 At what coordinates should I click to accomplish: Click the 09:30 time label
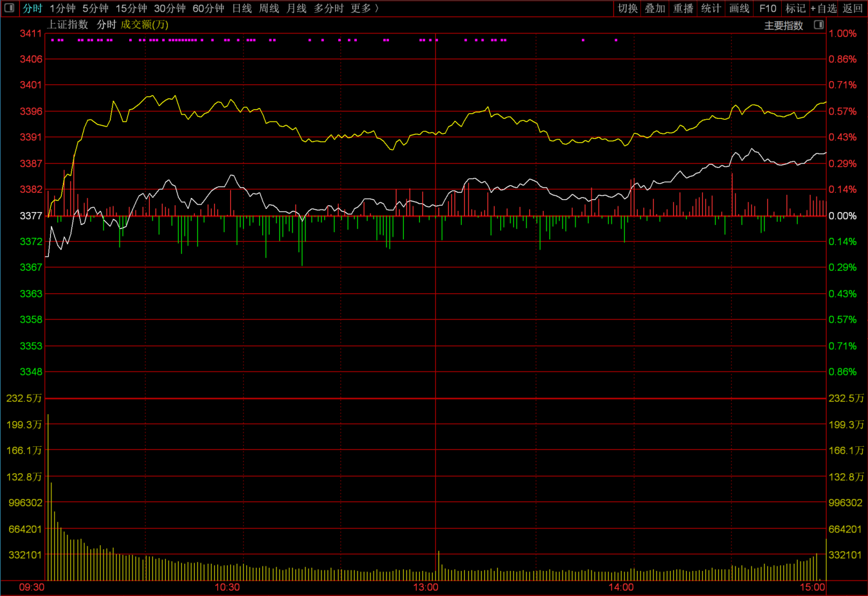pyautogui.click(x=32, y=588)
